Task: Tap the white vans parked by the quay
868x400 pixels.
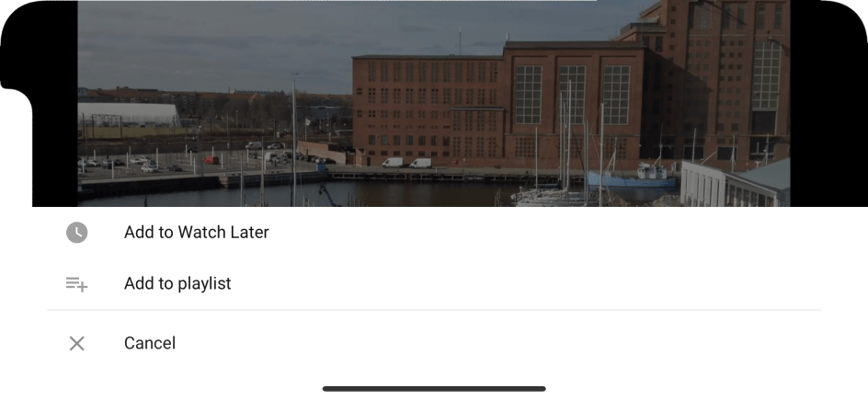Action: click(406, 163)
